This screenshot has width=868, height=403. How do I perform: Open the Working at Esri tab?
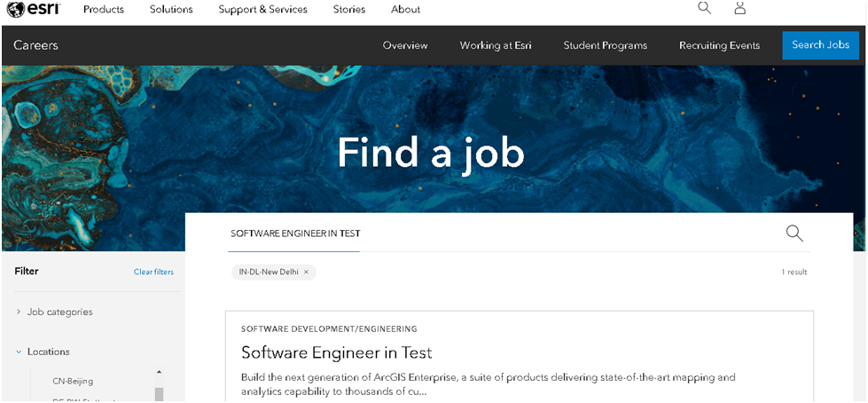pos(496,45)
